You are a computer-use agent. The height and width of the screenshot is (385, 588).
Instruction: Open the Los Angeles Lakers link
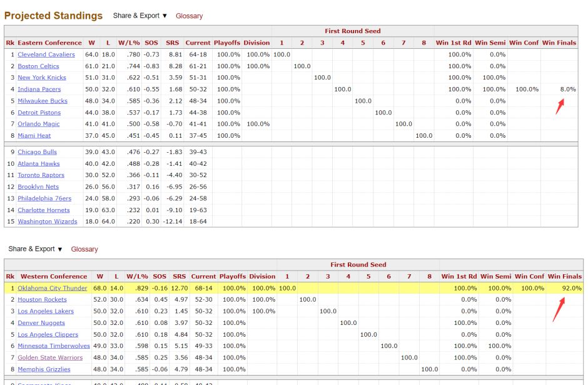[x=45, y=311]
